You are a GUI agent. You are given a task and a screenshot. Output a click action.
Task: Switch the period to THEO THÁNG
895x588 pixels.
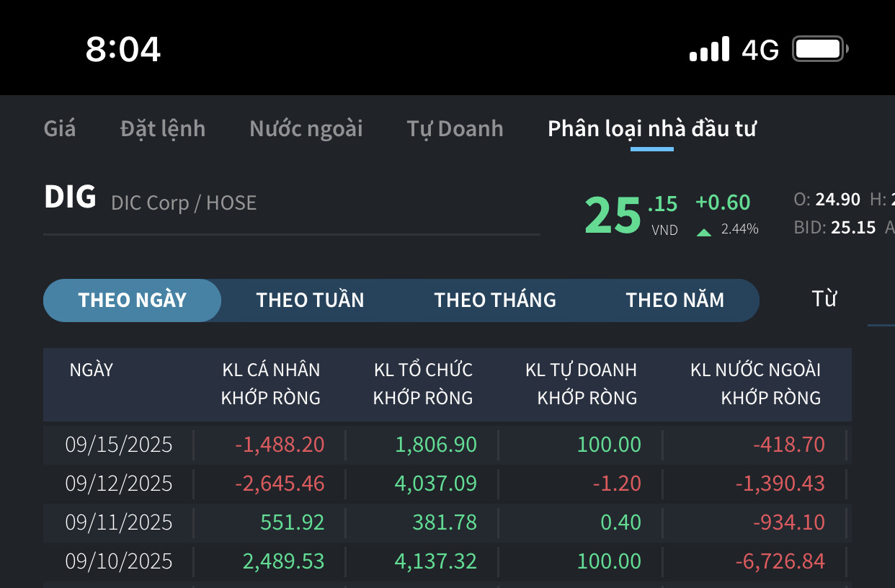(495, 300)
